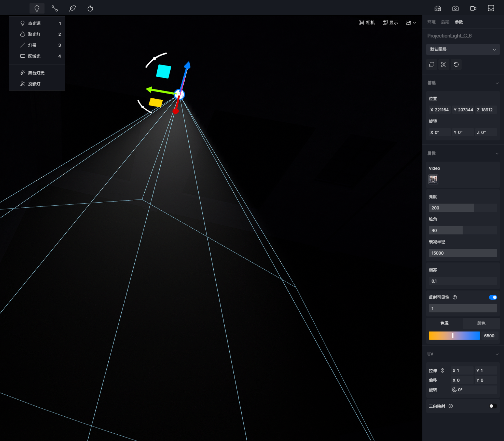Enable the 三向映射 toggle
The width and height of the screenshot is (504, 441).
tap(493, 406)
